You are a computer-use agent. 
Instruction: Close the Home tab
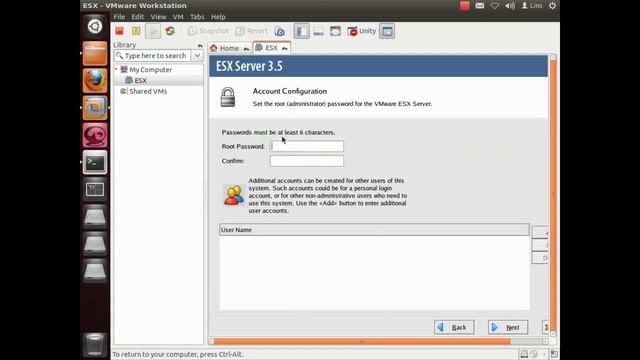[x=246, y=49]
